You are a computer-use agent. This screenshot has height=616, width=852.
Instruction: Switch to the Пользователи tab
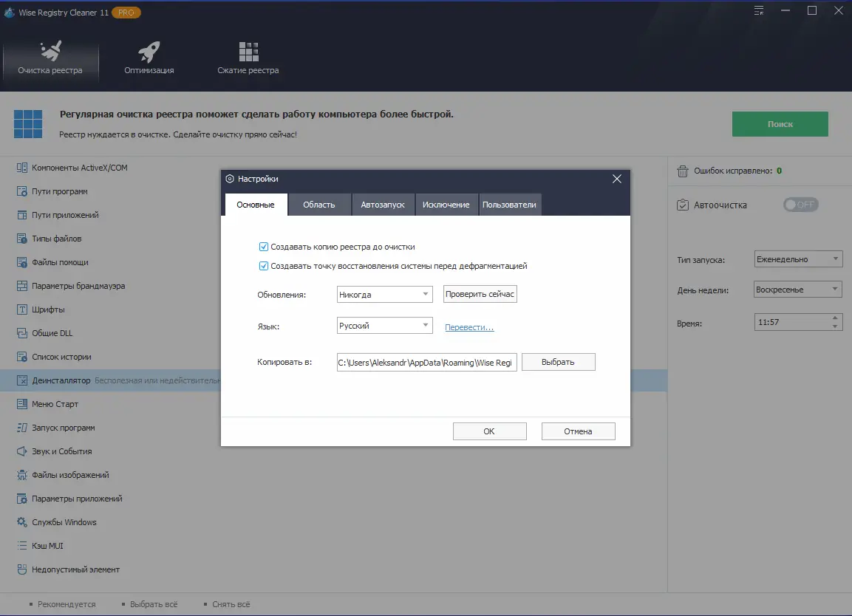[510, 205]
